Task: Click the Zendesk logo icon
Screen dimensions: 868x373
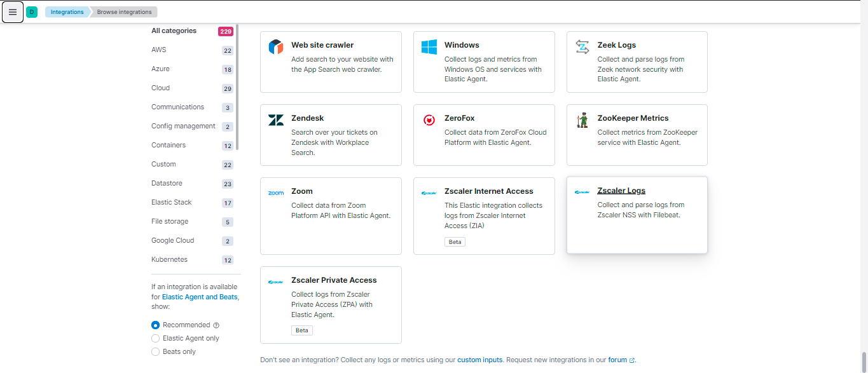Action: click(x=276, y=120)
